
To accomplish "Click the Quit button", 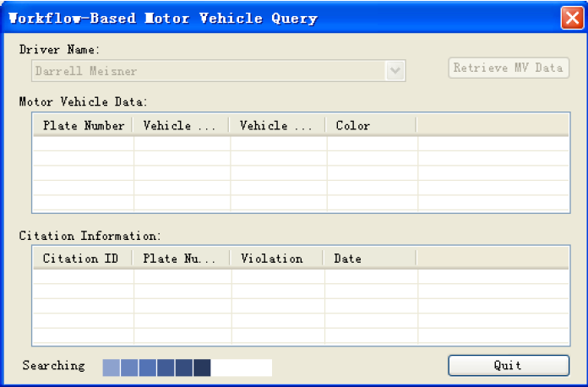I will (509, 365).
